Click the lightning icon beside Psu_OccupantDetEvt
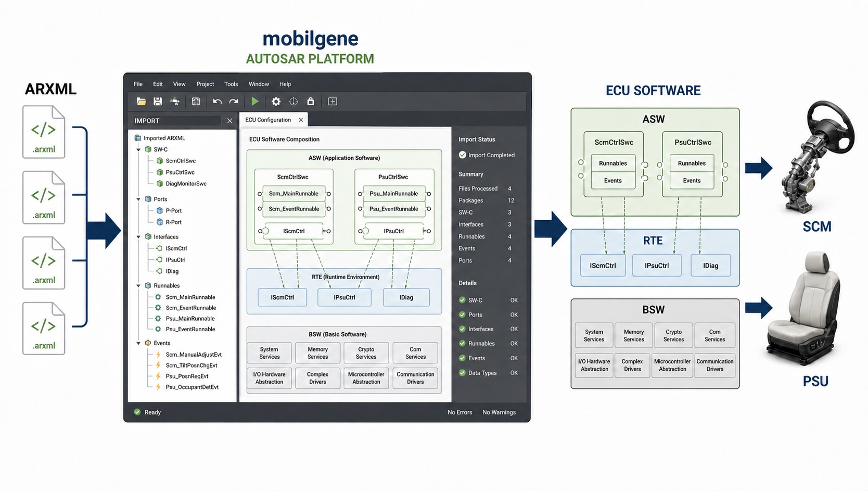 pyautogui.click(x=158, y=387)
